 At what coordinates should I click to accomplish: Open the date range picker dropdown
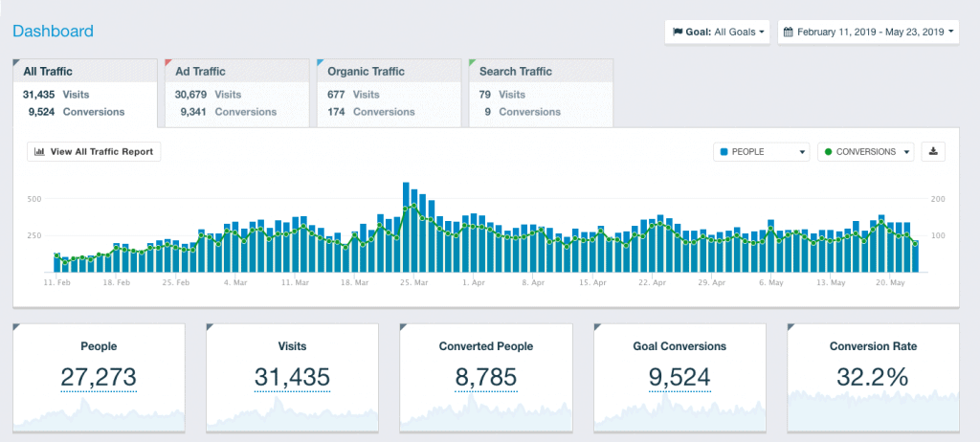(869, 32)
